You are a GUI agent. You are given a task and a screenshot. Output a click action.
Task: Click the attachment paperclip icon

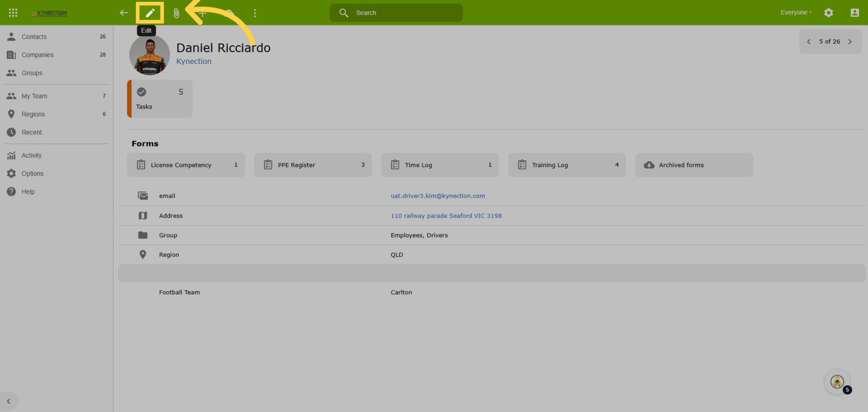(x=176, y=13)
